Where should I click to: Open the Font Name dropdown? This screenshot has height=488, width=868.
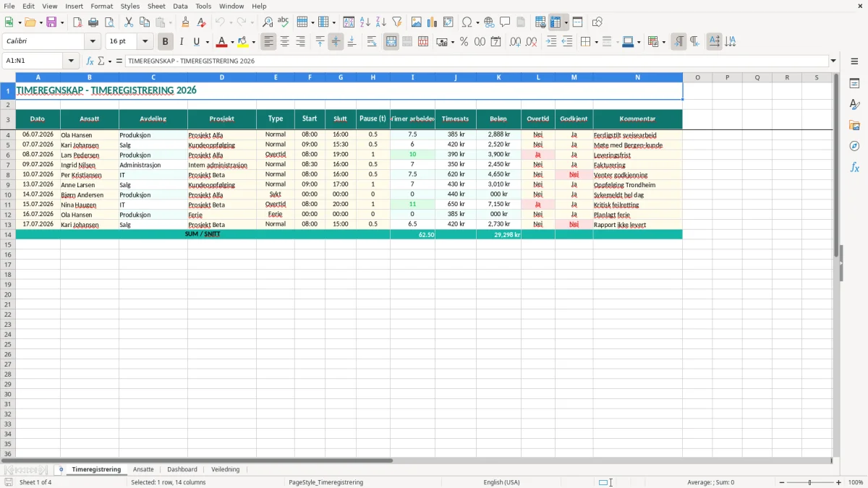coord(93,42)
